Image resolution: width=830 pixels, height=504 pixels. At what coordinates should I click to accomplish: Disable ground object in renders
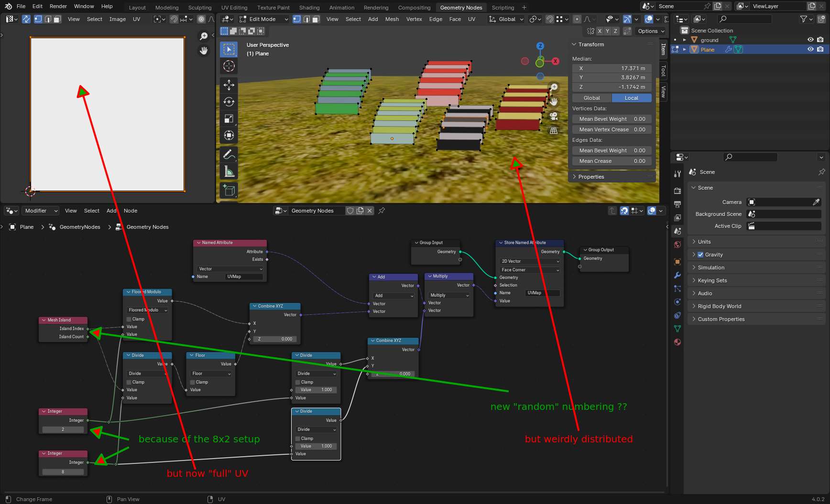[820, 40]
